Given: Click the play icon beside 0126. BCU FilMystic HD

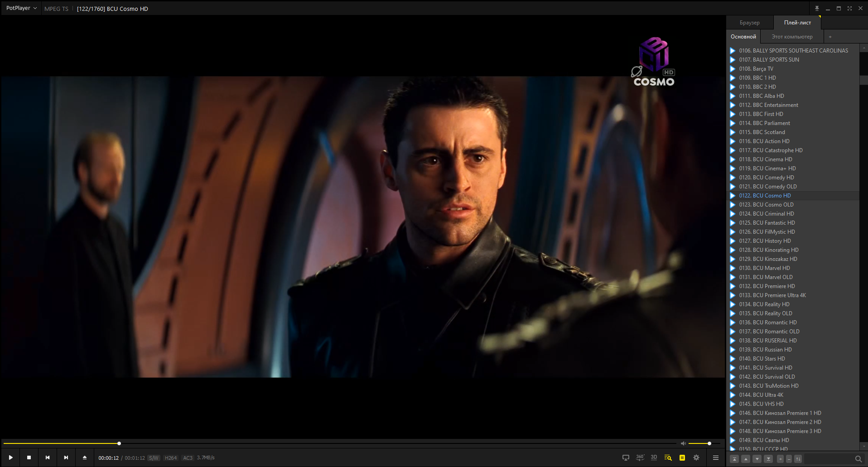Looking at the screenshot, I should tap(733, 232).
